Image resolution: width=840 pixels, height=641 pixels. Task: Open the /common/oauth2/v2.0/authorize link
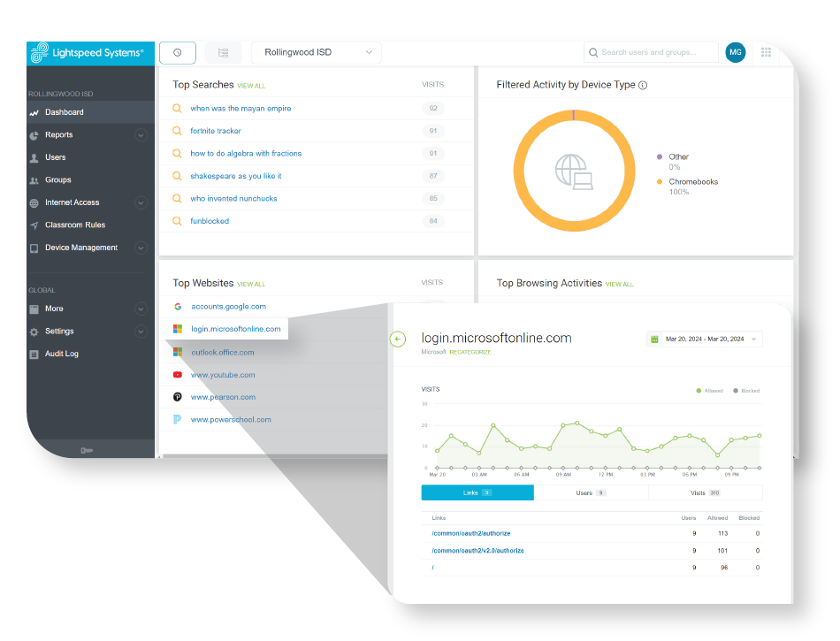pos(477,551)
